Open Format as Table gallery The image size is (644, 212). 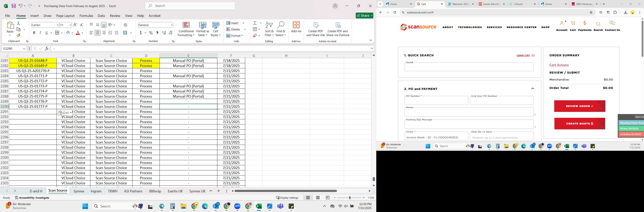pos(203,29)
